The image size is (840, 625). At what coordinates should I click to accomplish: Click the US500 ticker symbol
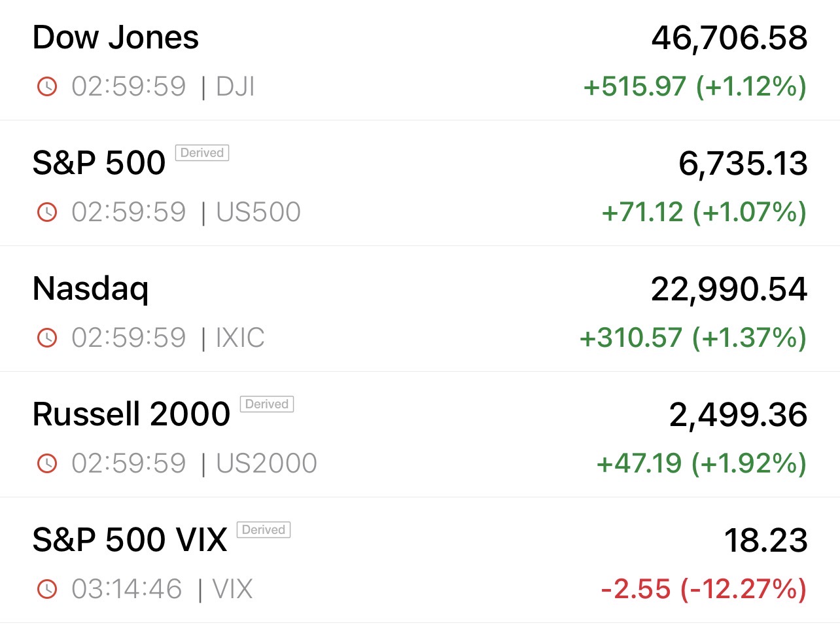click(258, 212)
